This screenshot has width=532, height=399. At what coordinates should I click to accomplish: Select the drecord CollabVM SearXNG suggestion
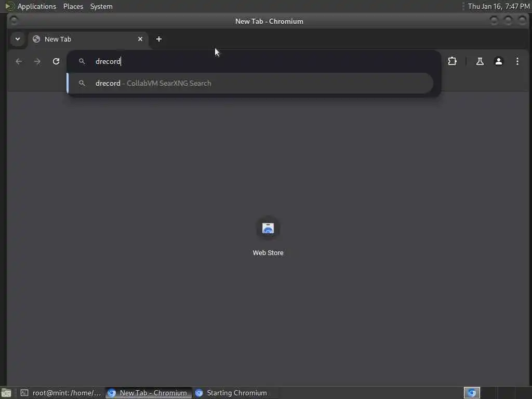(x=250, y=83)
